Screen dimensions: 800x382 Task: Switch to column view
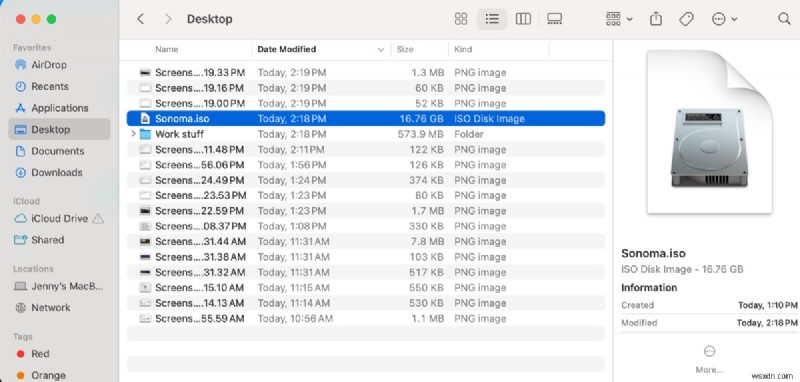[523, 19]
